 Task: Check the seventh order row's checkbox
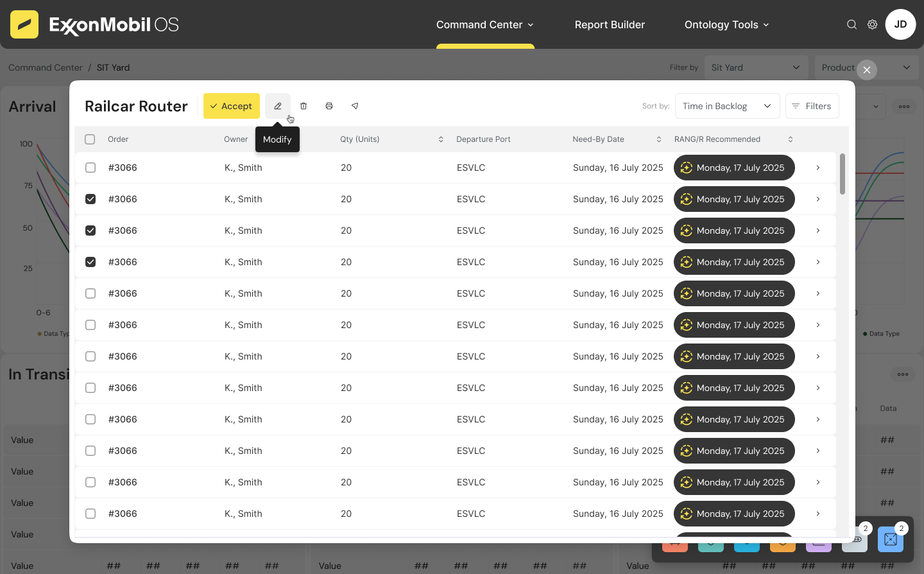click(90, 356)
